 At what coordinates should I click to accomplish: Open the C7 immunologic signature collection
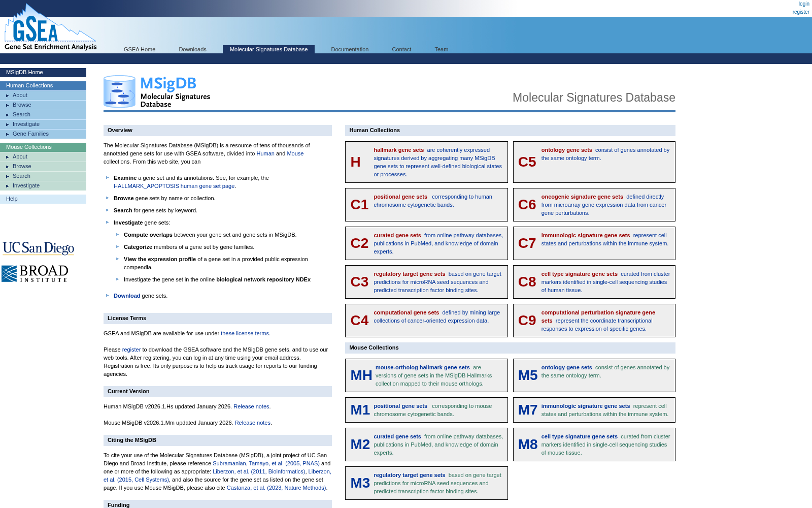(x=594, y=243)
